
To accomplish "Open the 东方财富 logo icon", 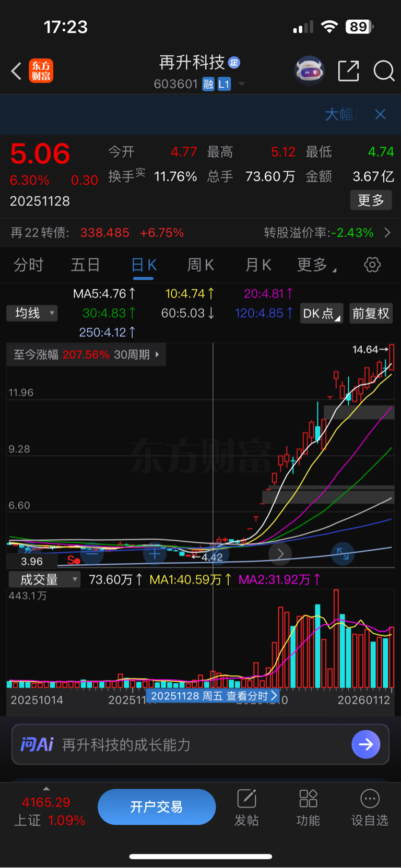I will (x=41, y=71).
